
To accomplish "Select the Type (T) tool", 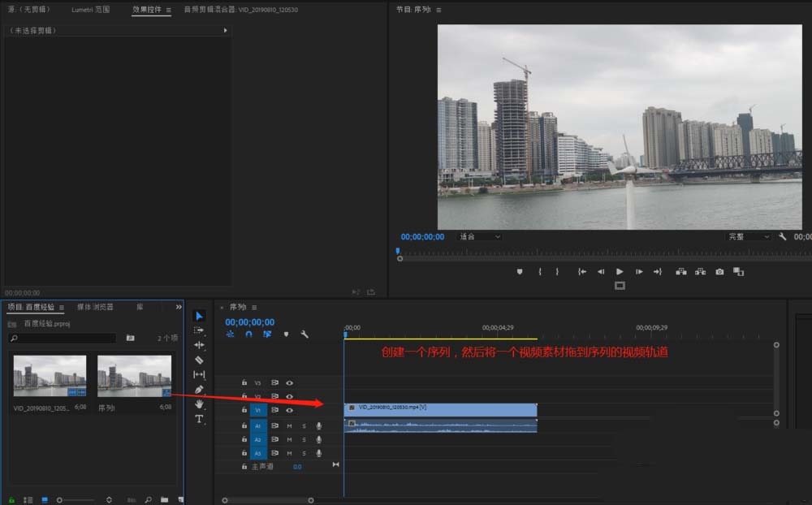I will tap(200, 419).
